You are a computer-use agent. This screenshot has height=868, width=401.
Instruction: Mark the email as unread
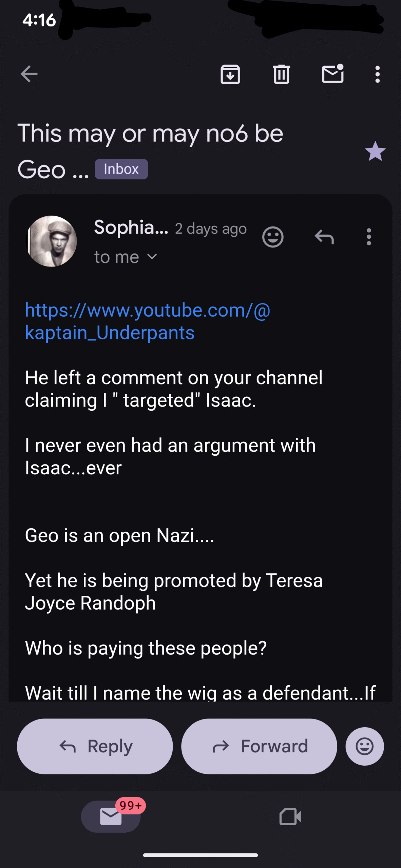tap(332, 74)
